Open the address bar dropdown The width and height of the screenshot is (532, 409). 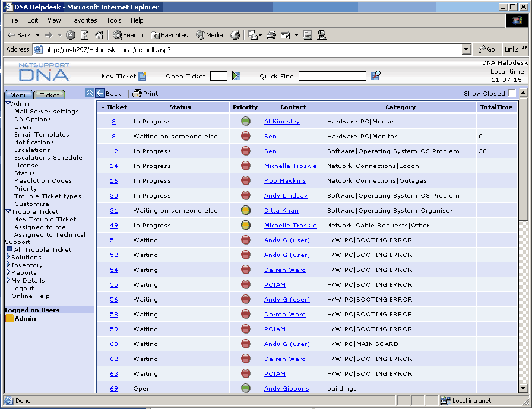[x=467, y=49]
